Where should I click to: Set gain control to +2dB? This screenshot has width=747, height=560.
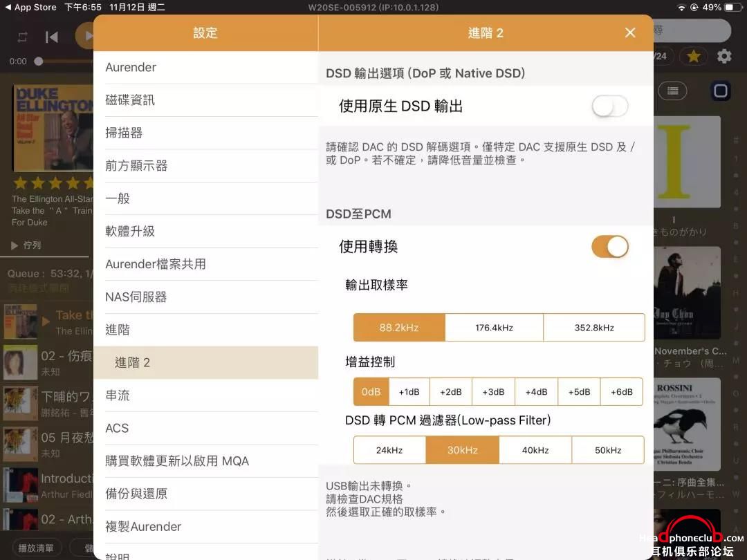pyautogui.click(x=451, y=392)
